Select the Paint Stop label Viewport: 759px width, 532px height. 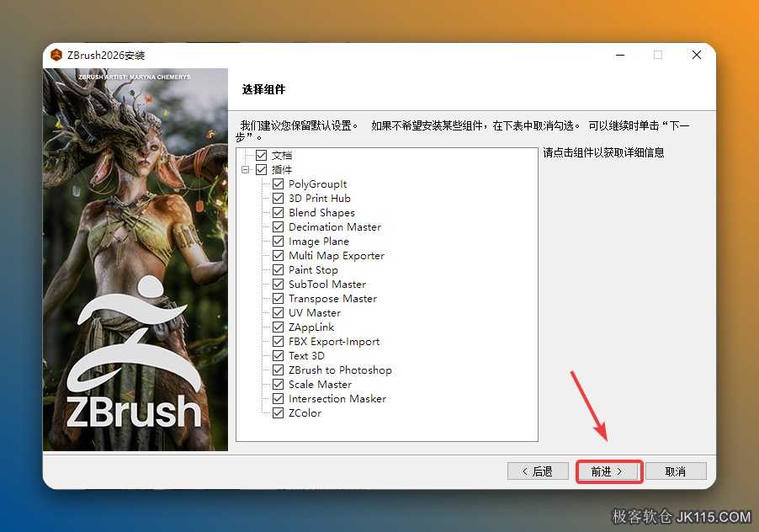pyautogui.click(x=313, y=269)
